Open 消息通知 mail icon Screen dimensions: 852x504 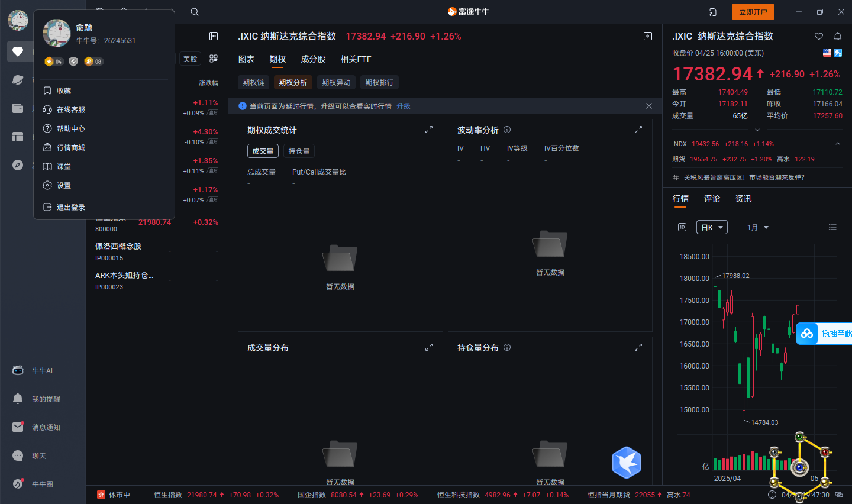pyautogui.click(x=18, y=427)
